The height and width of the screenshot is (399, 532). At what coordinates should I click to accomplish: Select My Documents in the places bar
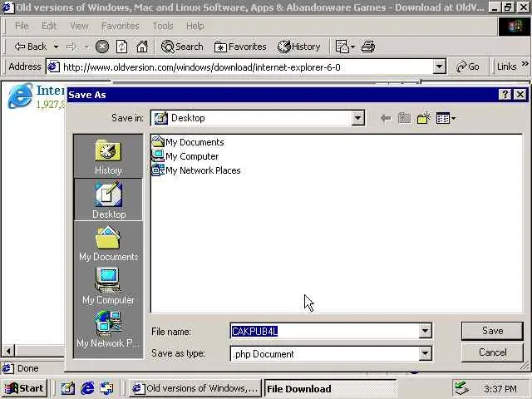pyautogui.click(x=108, y=243)
